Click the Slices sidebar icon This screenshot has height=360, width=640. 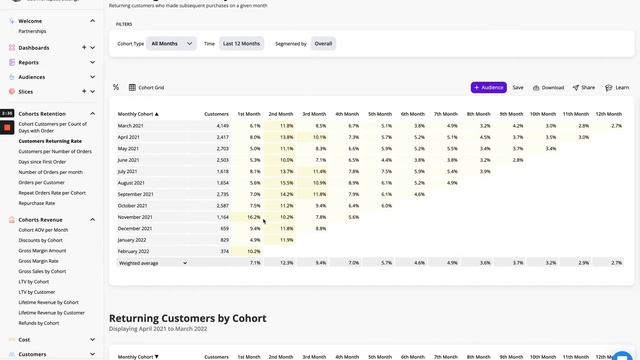pos(11,92)
